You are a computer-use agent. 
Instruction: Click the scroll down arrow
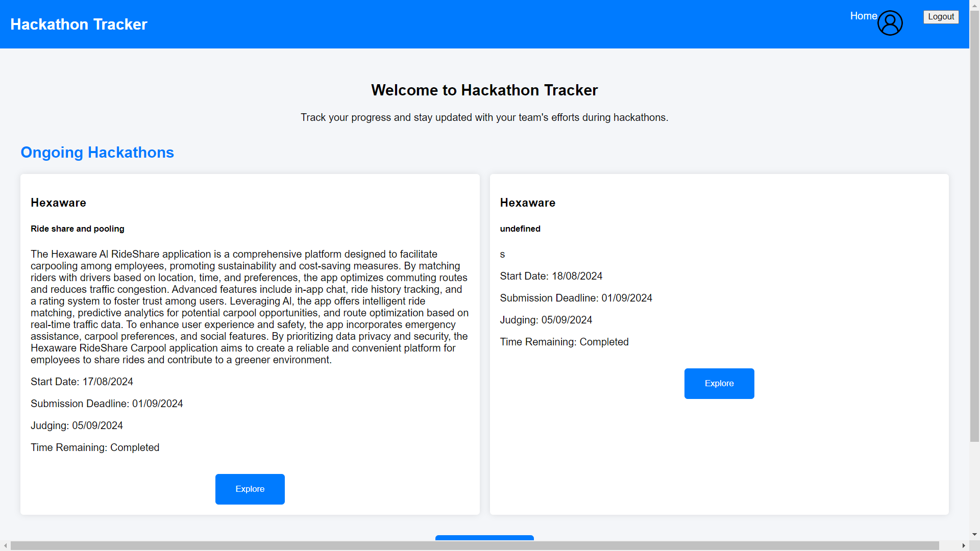click(974, 535)
